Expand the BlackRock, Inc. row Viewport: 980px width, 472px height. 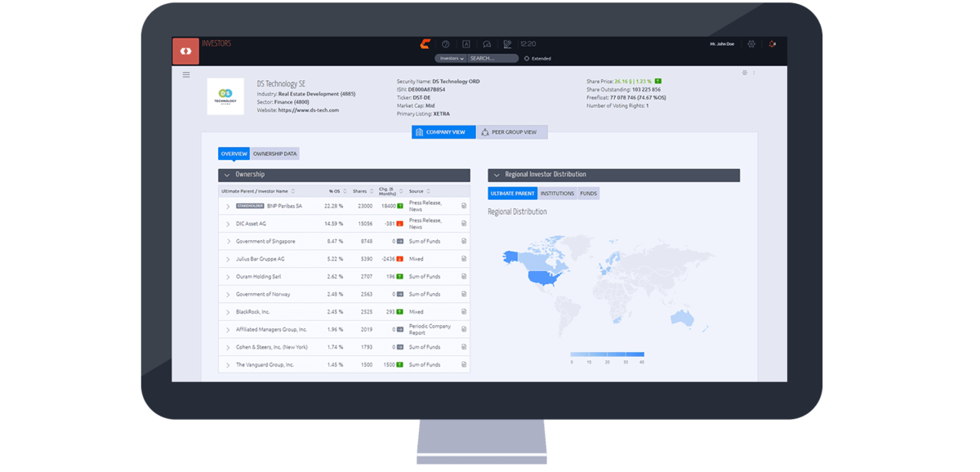pos(228,312)
